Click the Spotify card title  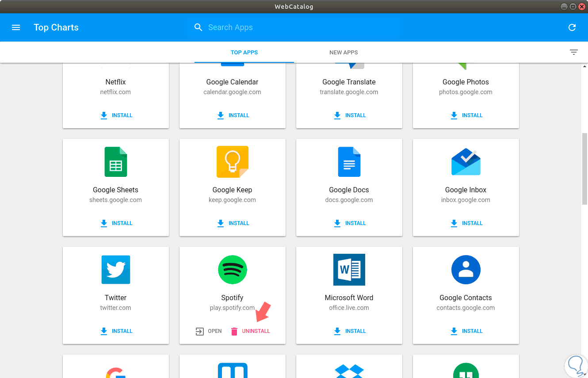[233, 298]
